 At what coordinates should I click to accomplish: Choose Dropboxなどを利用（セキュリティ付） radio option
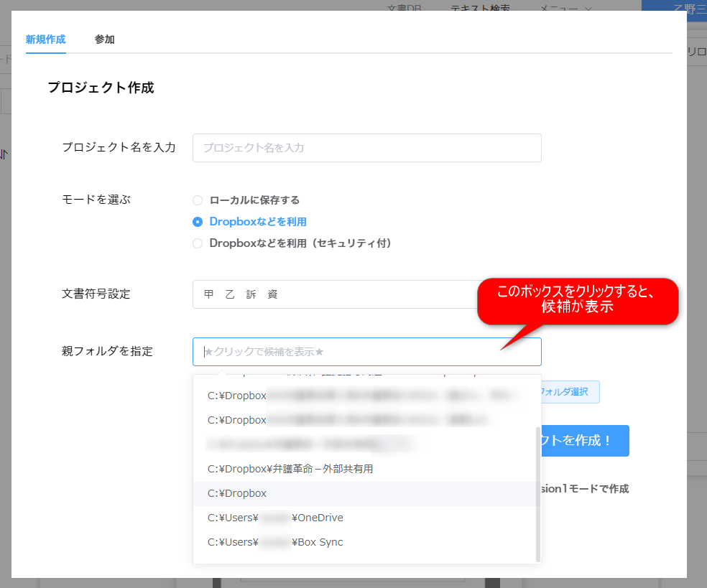(x=198, y=243)
